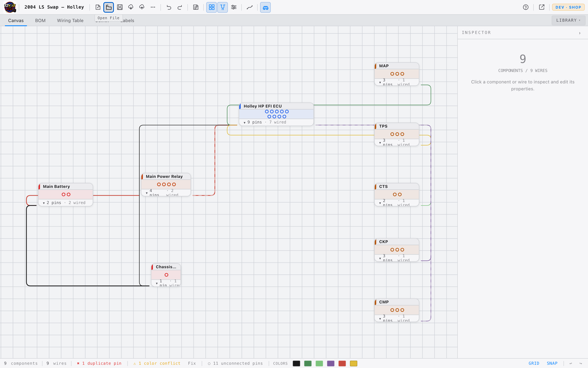The height and width of the screenshot is (368, 588).
Task: Click the 12Volt Wiz app logo
Action: 10,7
